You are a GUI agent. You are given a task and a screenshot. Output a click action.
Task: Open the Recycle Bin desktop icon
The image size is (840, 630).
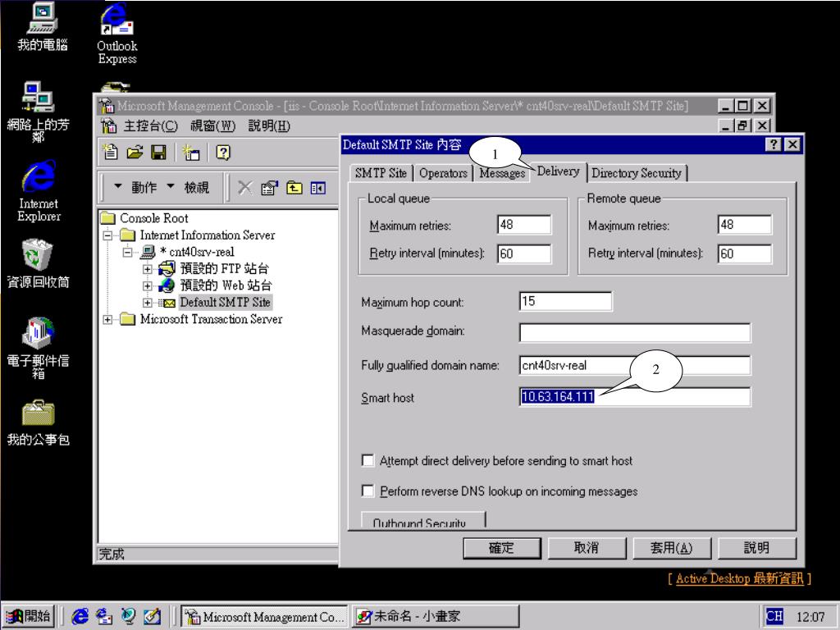38,263
